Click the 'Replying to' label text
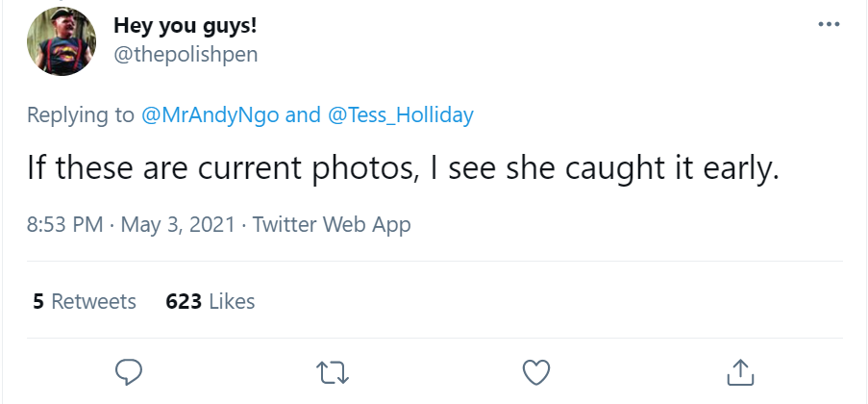The image size is (868, 404). (81, 115)
